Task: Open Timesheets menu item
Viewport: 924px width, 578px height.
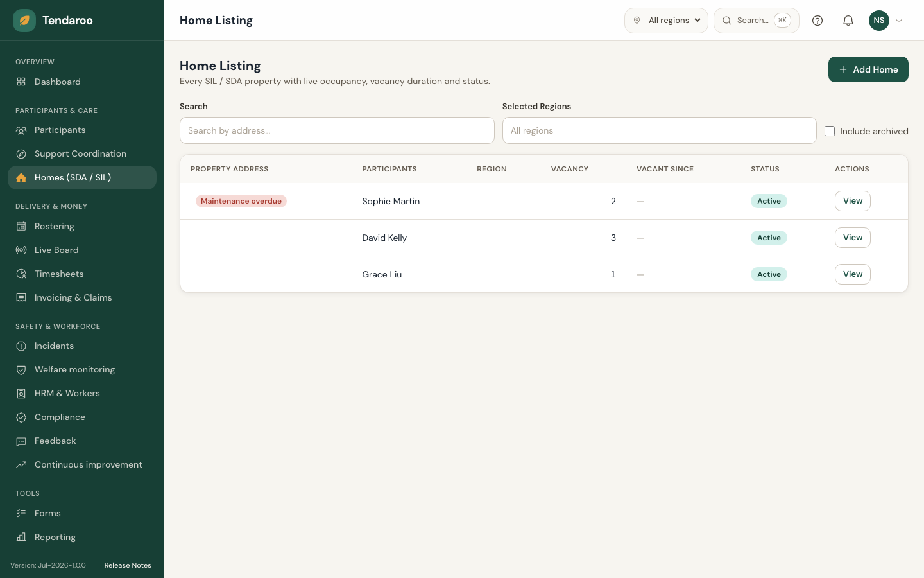Action: coord(82,274)
